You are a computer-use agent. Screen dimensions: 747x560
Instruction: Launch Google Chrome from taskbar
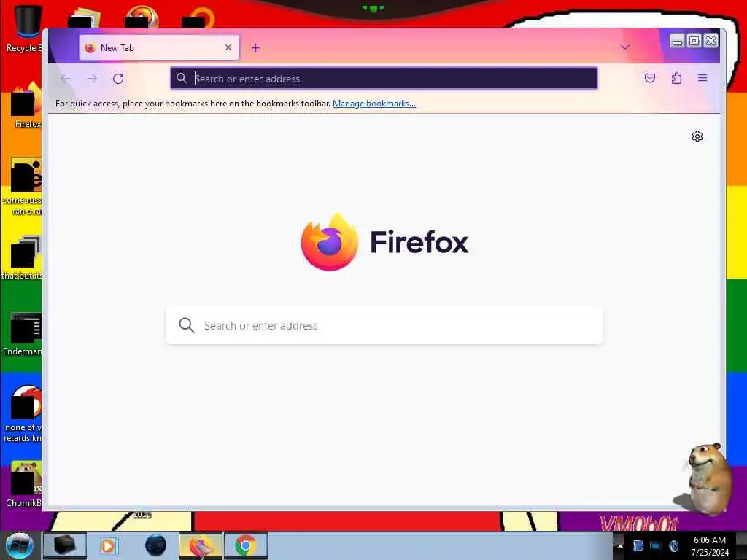pos(246,545)
